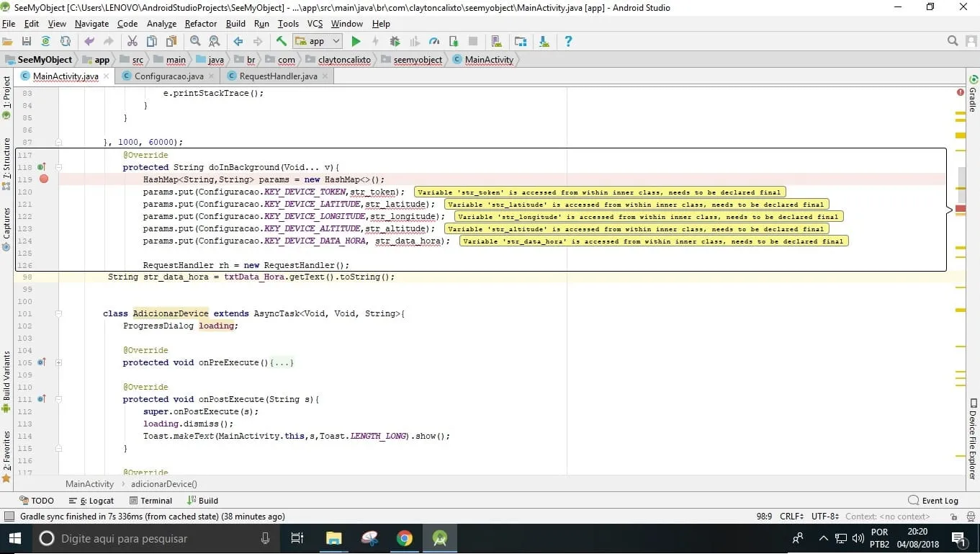980x554 pixels.
Task: Click the Help question mark icon
Action: (568, 42)
